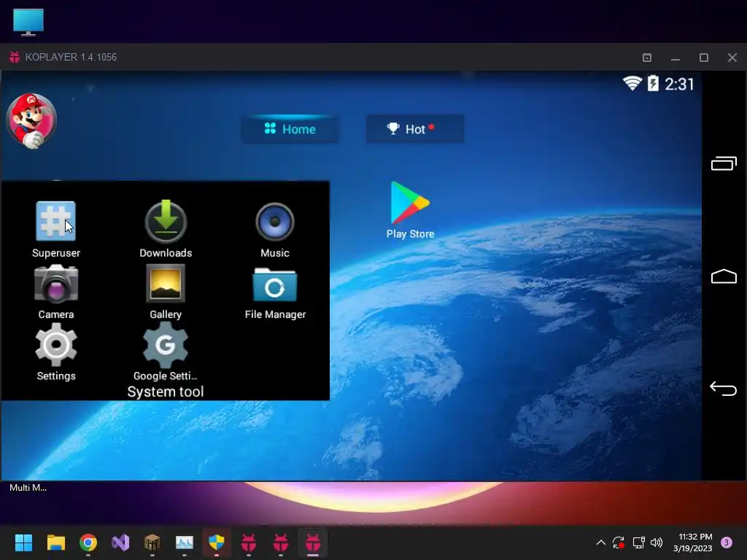Open KOPlayer title bar menu button

tap(647, 58)
